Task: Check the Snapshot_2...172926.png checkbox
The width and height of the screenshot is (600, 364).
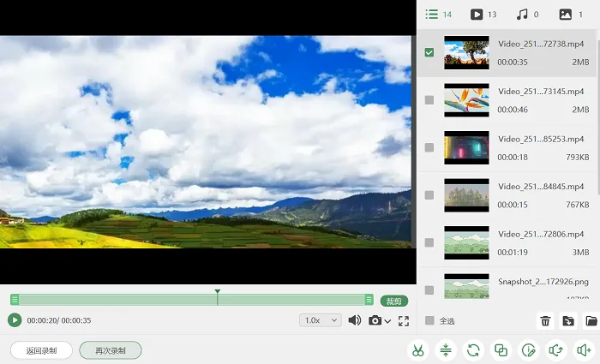Action: pos(429,289)
